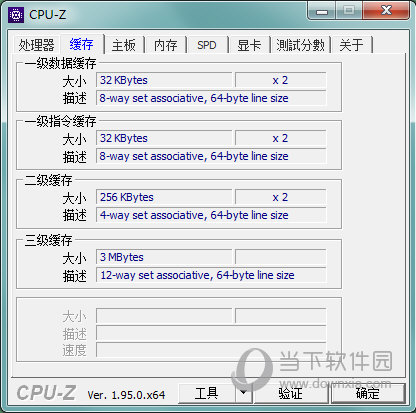This screenshot has height=413, width=416.
Task: Click the x 2 count in 一级数据缓存
Action: [280, 80]
